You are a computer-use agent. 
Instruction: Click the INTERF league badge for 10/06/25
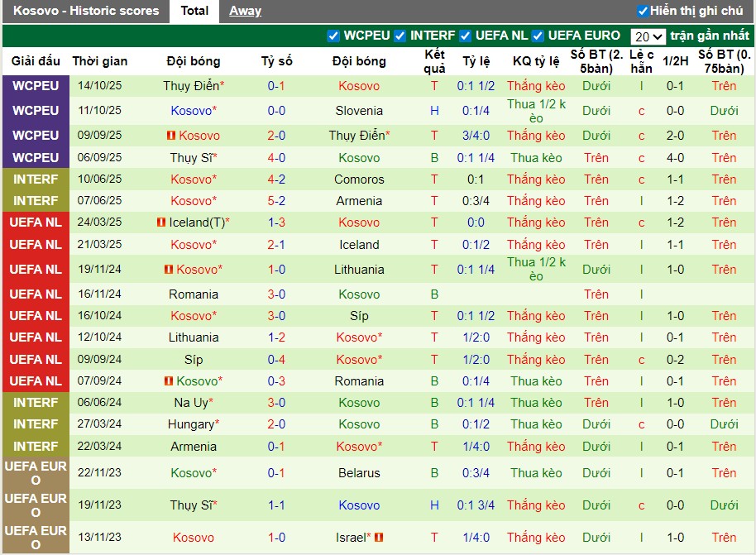click(x=36, y=179)
